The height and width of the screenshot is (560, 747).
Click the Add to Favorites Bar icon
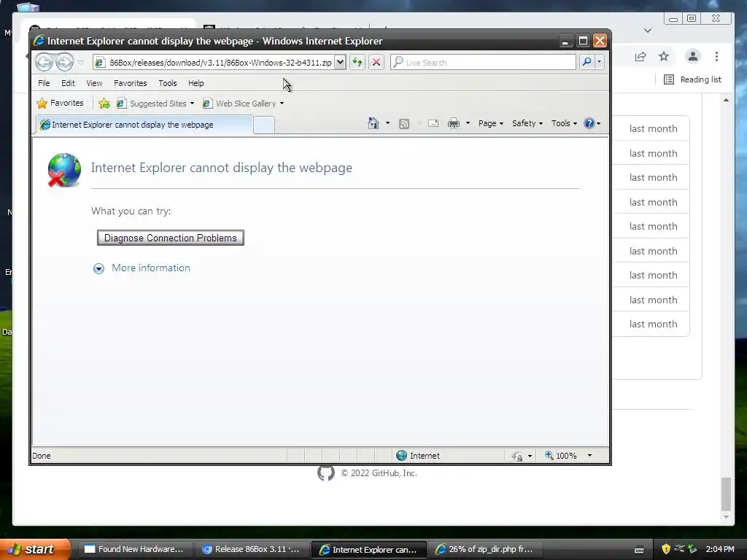[104, 103]
